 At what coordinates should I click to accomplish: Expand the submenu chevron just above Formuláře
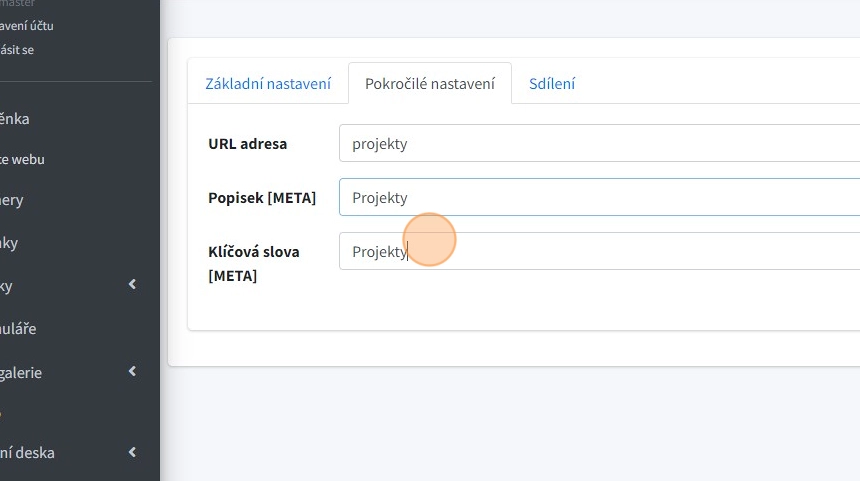click(x=133, y=286)
